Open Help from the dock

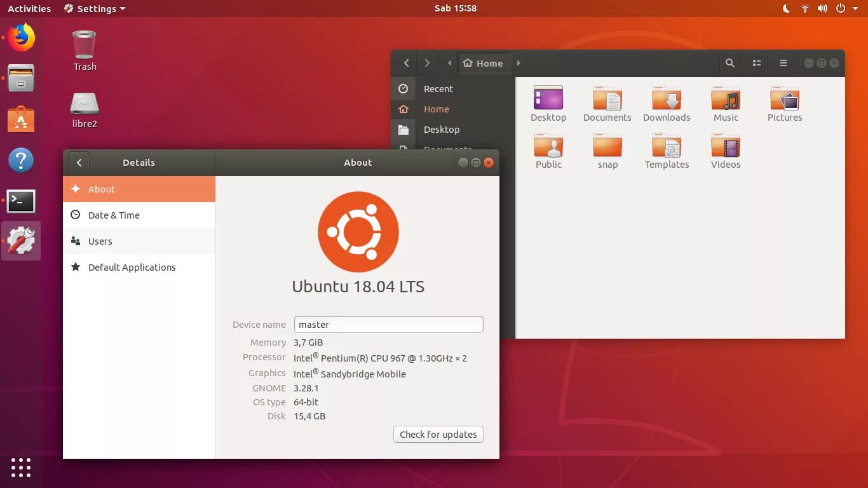pyautogui.click(x=21, y=160)
